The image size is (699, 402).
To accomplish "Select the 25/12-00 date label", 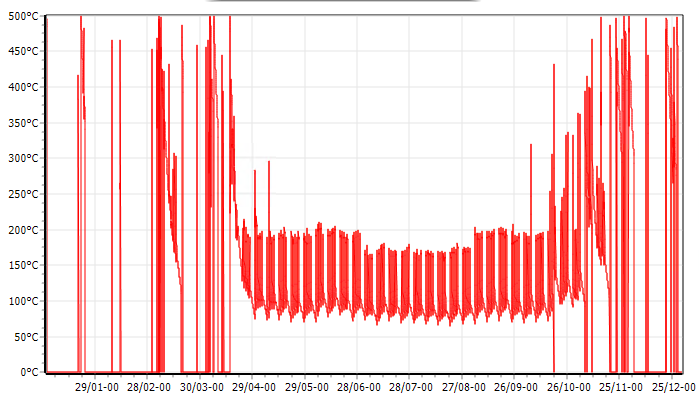I will 671,387.
